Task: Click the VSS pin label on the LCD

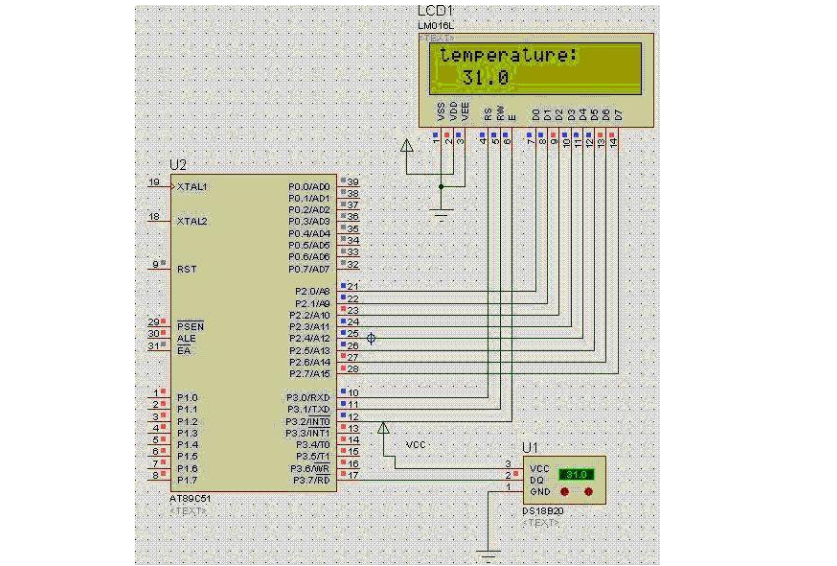Action: click(441, 112)
